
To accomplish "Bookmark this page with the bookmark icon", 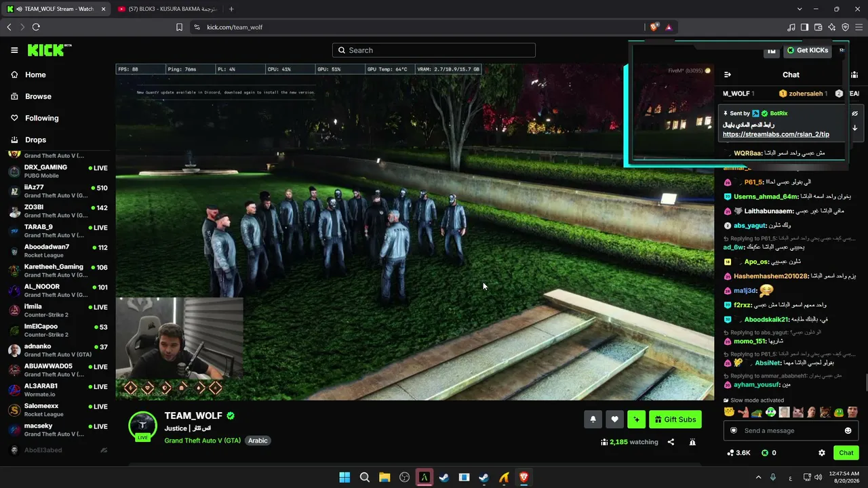I will [x=179, y=27].
